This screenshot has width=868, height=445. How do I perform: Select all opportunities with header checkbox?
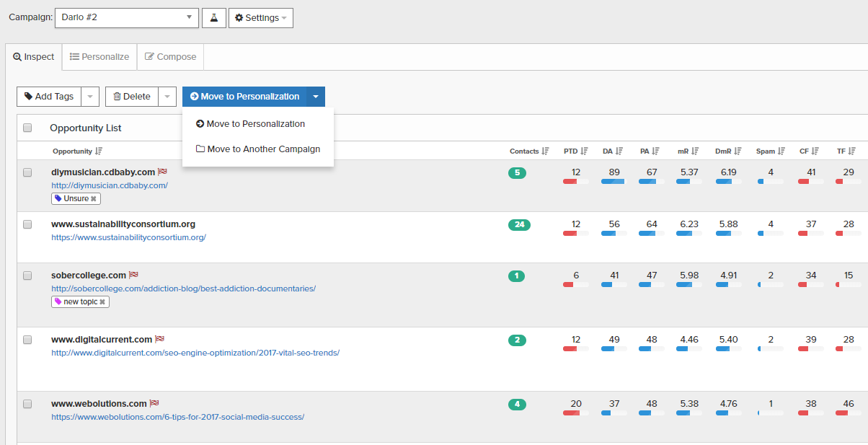pyautogui.click(x=27, y=128)
